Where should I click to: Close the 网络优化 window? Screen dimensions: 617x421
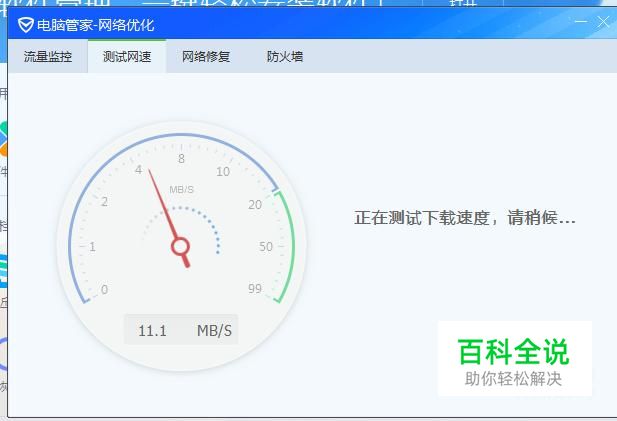coord(602,22)
